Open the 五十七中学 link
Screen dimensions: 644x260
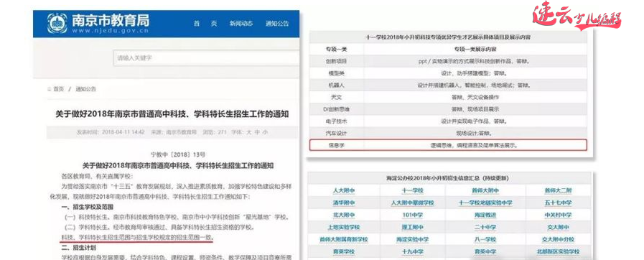tap(558, 203)
